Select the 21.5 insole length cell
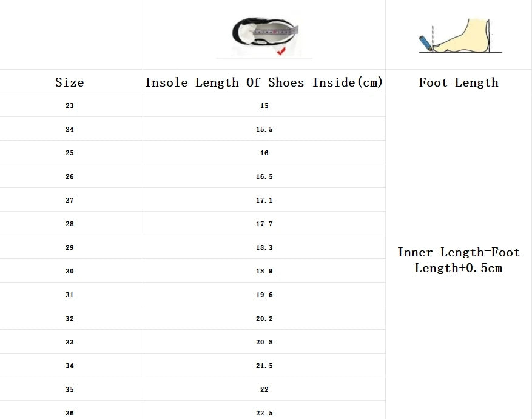The image size is (532, 419). pos(264,366)
